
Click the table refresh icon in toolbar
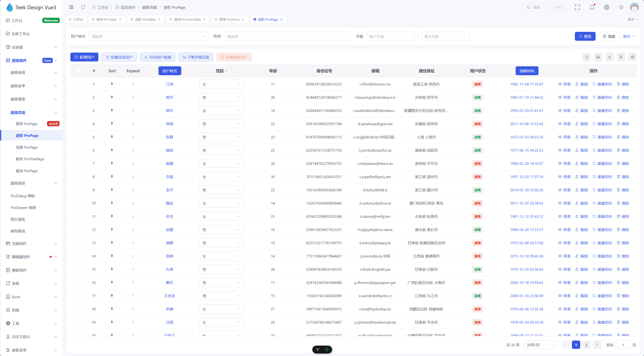coord(587,57)
